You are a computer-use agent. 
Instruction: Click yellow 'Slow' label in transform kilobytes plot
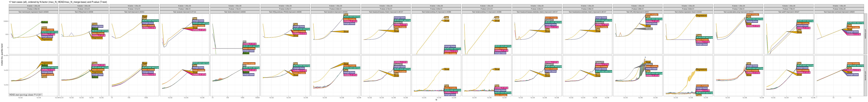pos(346,32)
